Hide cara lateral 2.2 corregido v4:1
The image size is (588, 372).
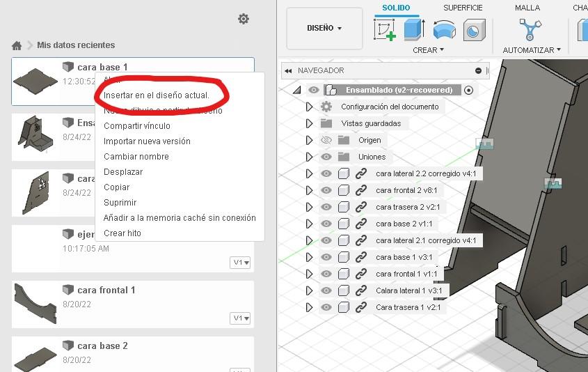(326, 173)
